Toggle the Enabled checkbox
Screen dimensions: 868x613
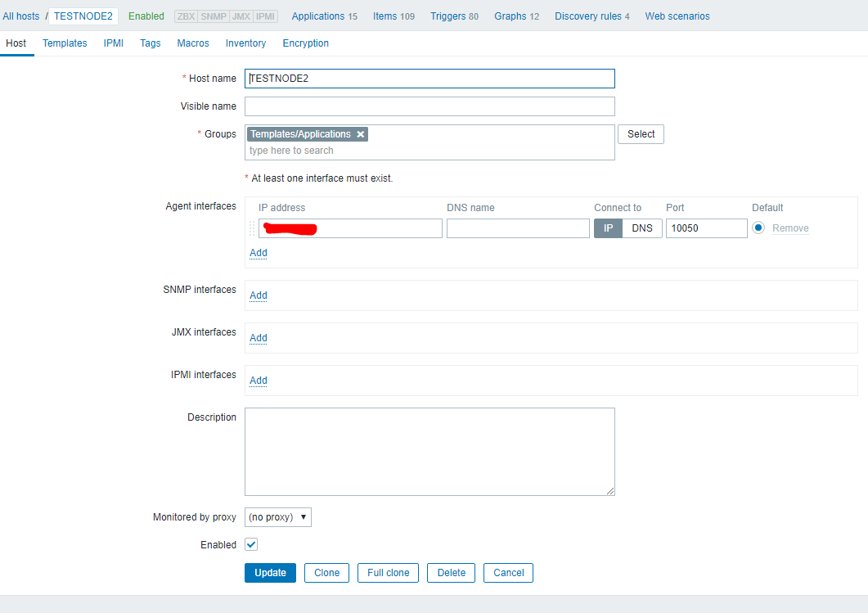click(x=251, y=545)
